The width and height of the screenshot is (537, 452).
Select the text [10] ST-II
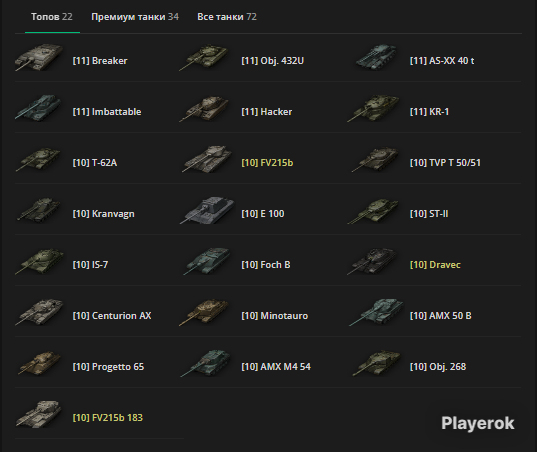tap(429, 214)
